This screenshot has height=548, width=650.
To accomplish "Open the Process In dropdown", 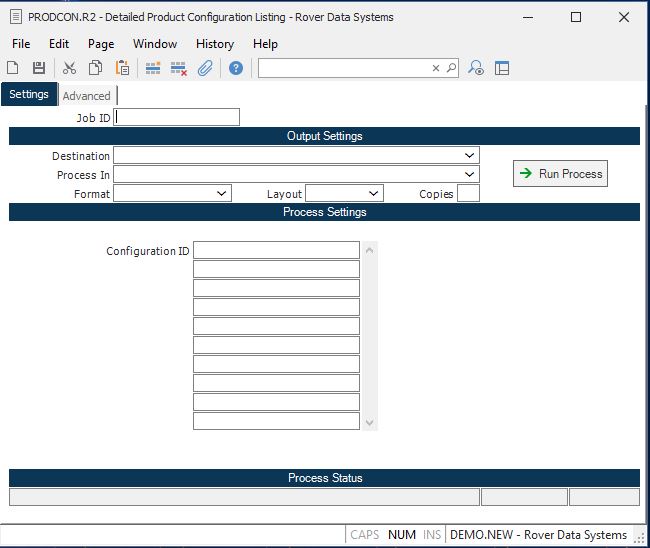I will (x=469, y=175).
